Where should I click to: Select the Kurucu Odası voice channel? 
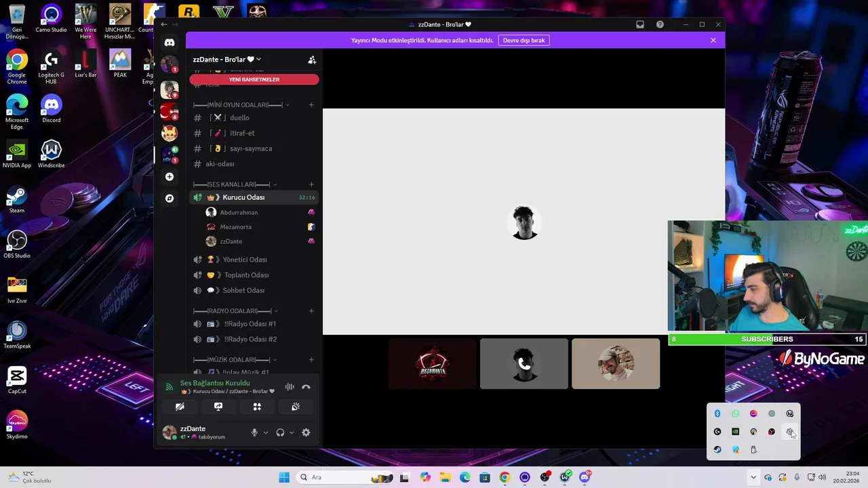coord(254,197)
